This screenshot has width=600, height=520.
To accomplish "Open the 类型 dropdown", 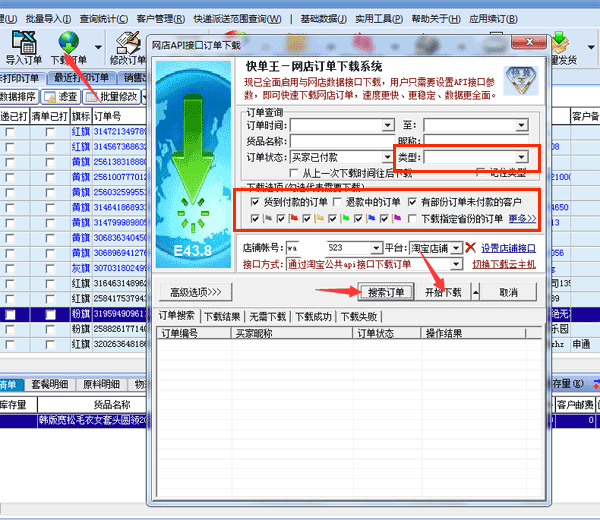I will tap(521, 157).
